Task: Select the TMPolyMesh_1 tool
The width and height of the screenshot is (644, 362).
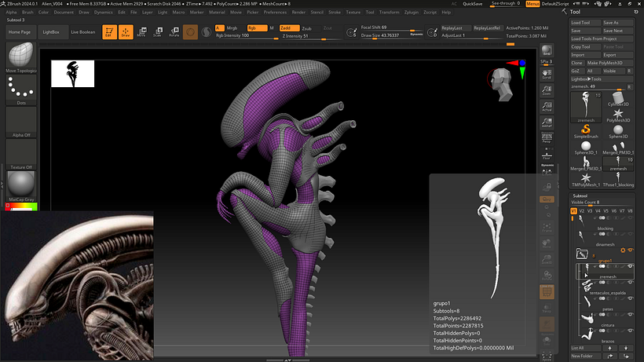Action: [x=586, y=179]
